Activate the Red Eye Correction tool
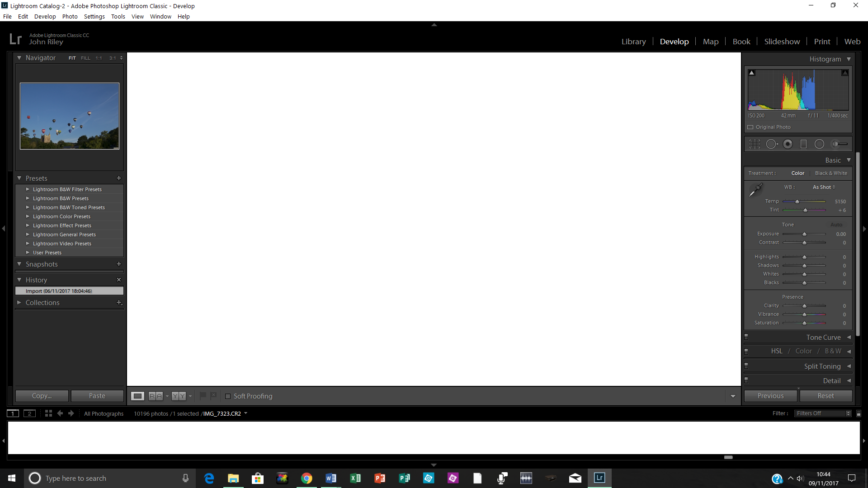This screenshot has width=868, height=488. tap(788, 144)
